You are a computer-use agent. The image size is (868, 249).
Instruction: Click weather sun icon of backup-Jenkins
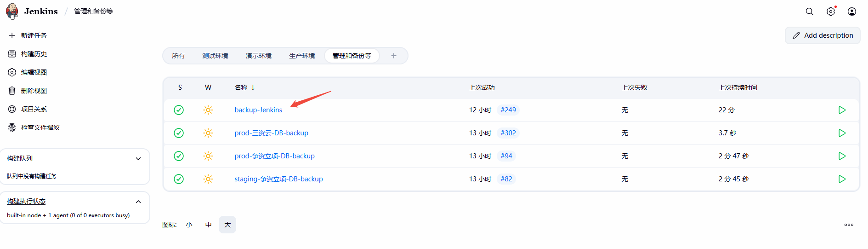tap(208, 110)
